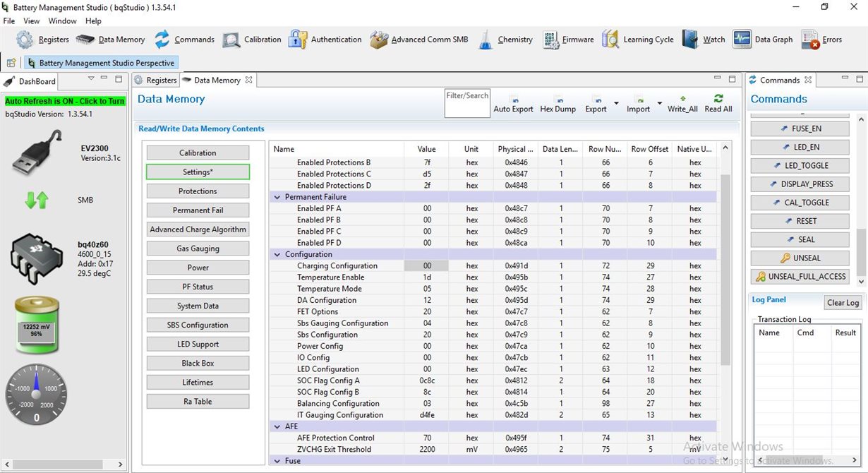Click the Export icon
Image resolution: width=868 pixels, height=473 pixels.
click(x=596, y=104)
